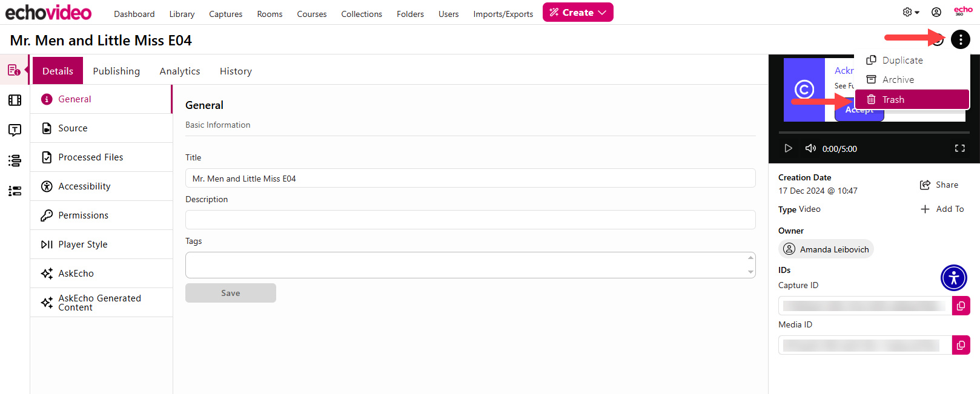980x394 pixels.
Task: Open the Rooms page
Action: (270, 14)
